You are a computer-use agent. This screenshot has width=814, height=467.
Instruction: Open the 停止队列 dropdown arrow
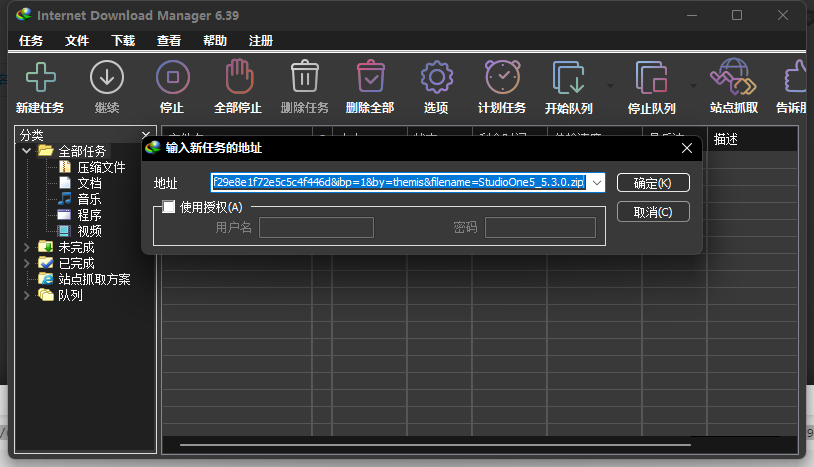[693, 86]
